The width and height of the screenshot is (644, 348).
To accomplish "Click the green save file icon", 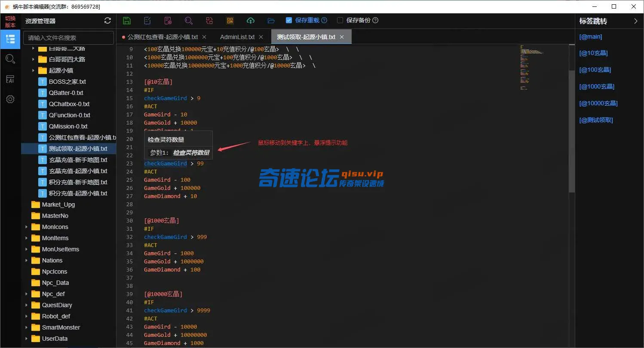I will [x=127, y=21].
